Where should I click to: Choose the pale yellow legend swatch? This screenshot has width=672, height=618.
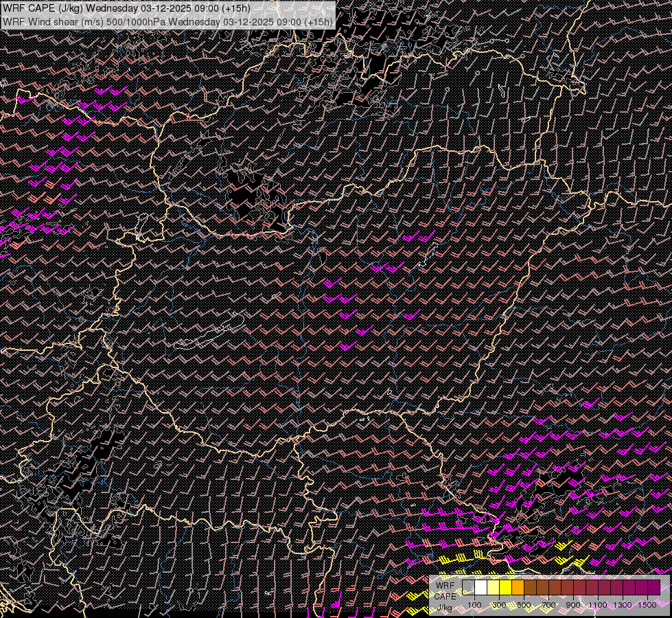493,587
